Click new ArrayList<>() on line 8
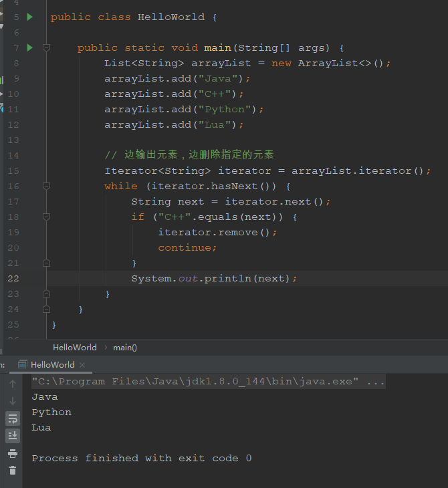Image resolution: width=448 pixels, height=488 pixels. point(327,64)
